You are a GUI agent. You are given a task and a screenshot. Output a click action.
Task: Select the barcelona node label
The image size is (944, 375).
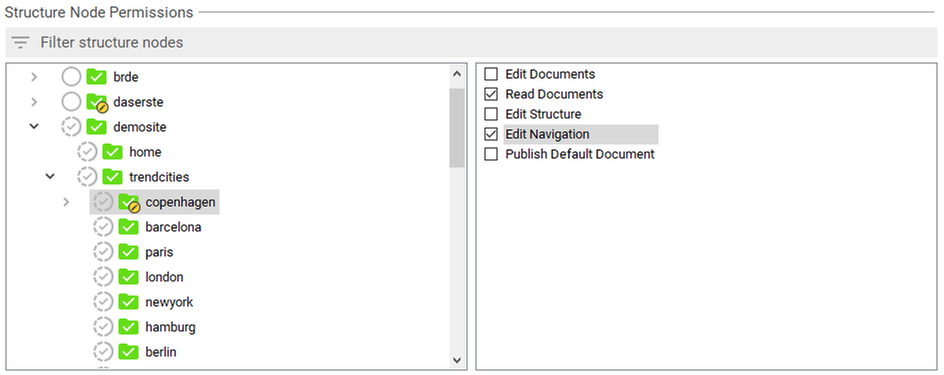173,227
